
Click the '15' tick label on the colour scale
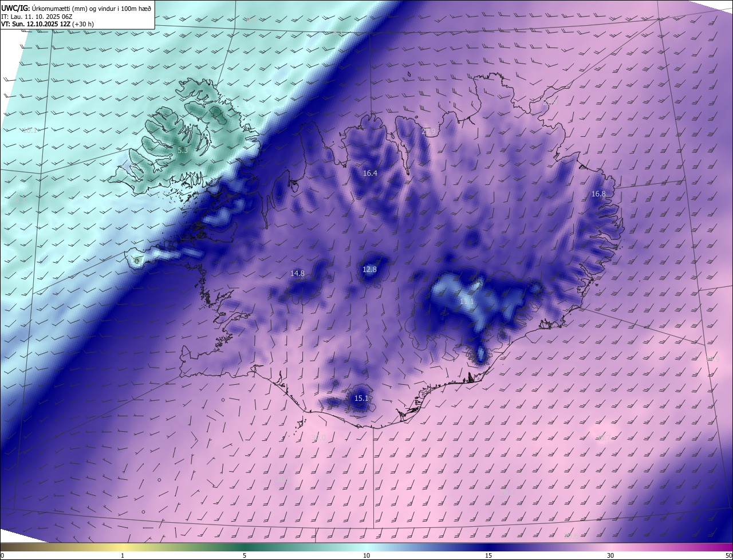488,555
